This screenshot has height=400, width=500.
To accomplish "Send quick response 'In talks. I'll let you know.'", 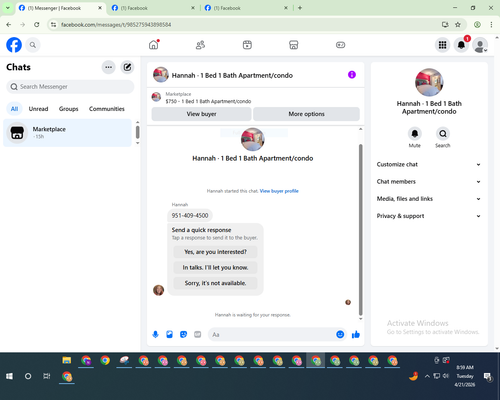I will [215, 268].
